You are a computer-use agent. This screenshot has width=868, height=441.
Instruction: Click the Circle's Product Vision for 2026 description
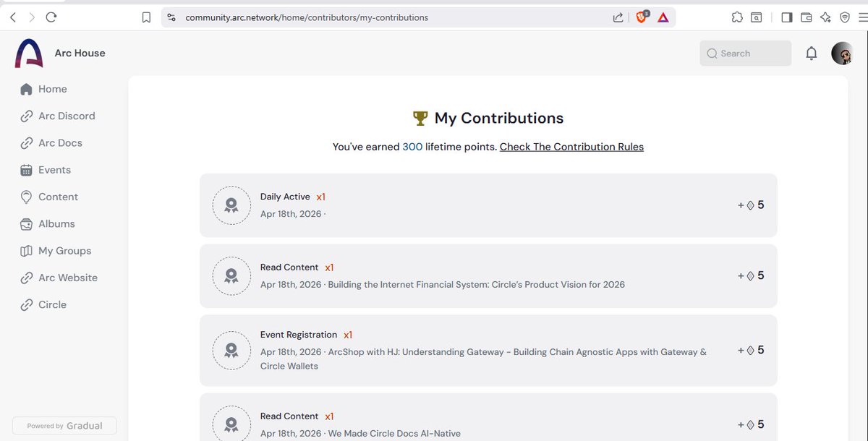click(477, 285)
